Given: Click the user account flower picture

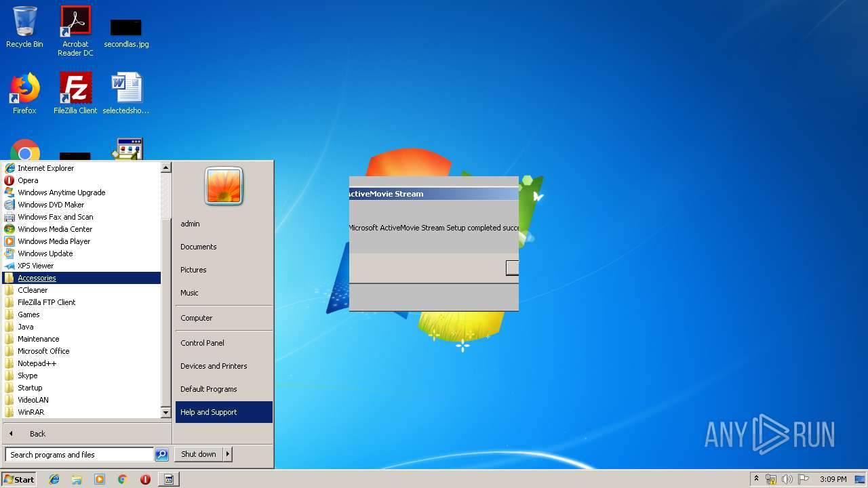Looking at the screenshot, I should coord(224,186).
